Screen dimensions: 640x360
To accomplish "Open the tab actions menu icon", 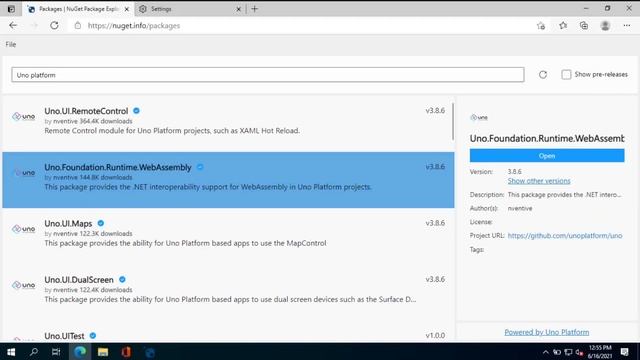I will [11, 9].
